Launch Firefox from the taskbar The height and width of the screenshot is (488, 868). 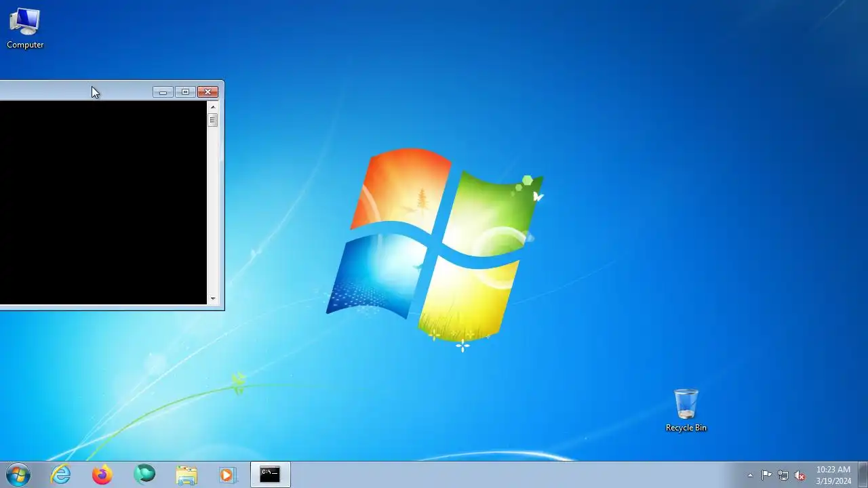[102, 475]
